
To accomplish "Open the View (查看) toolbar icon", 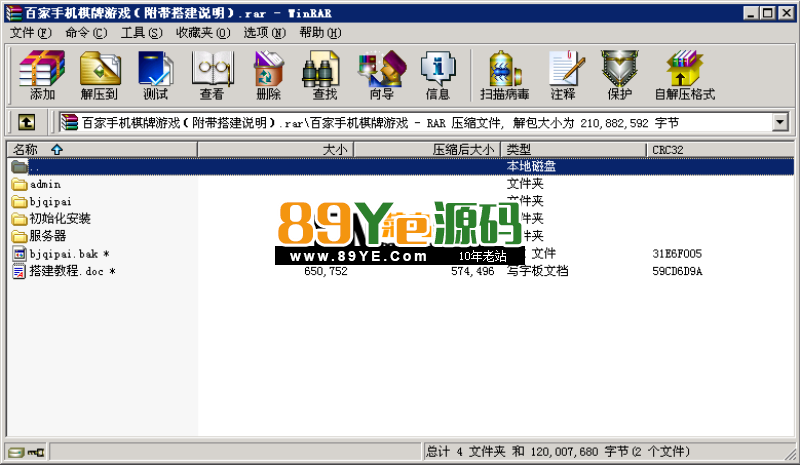I will (x=212, y=75).
